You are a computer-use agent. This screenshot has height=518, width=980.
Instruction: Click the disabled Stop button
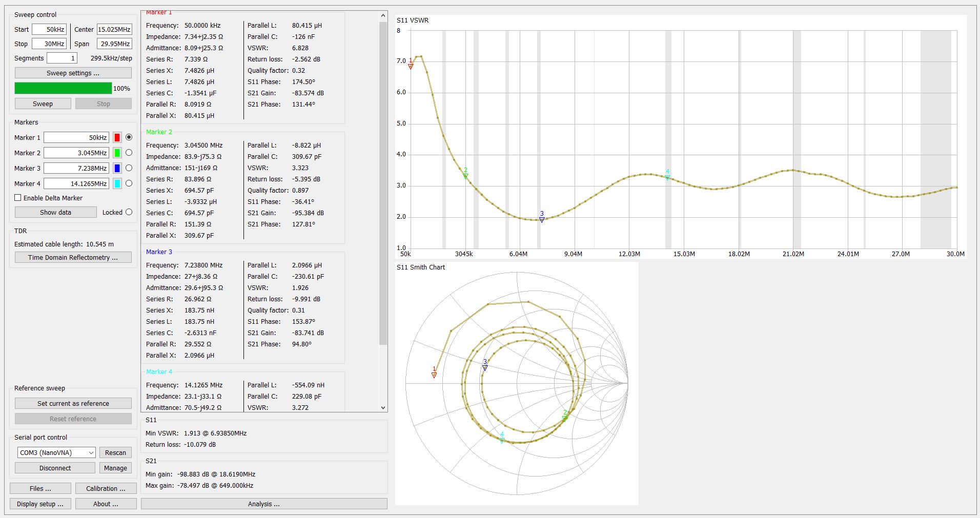(104, 103)
